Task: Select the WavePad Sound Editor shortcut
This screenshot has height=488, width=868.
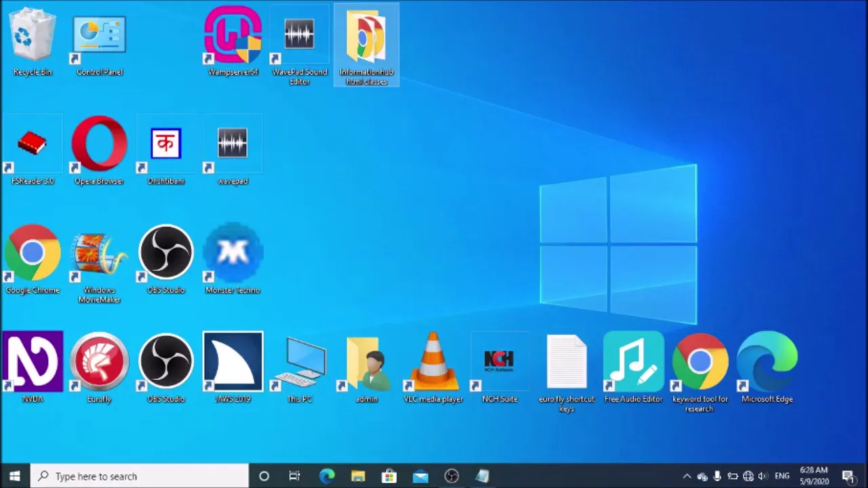Action: pyautogui.click(x=299, y=46)
